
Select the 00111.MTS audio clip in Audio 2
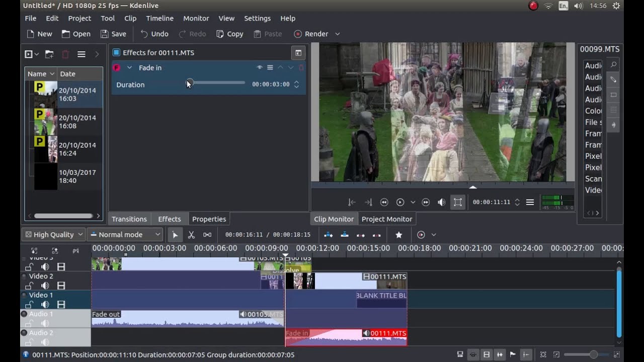click(x=346, y=337)
